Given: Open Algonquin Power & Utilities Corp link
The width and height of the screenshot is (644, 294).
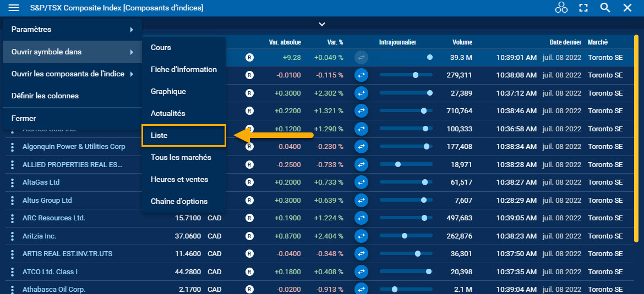Looking at the screenshot, I should tap(74, 147).
